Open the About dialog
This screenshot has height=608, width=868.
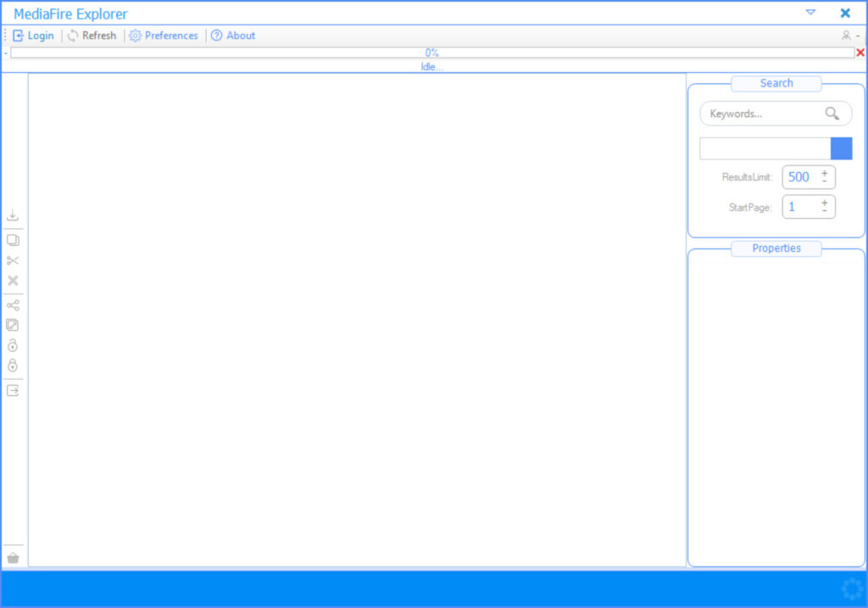[x=233, y=36]
